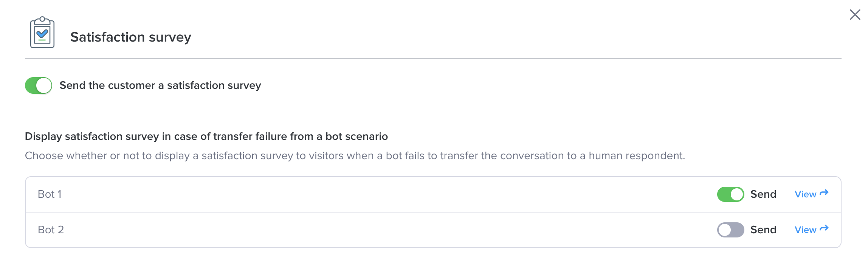Image resolution: width=868 pixels, height=273 pixels.
Task: Turn off the Send toggle for Bot 1
Action: 730,194
